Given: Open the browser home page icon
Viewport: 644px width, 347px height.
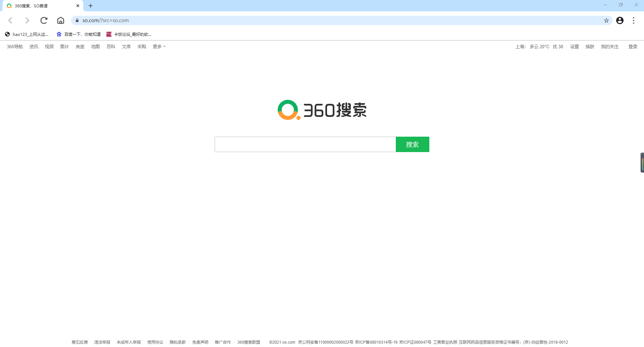Looking at the screenshot, I should click(61, 20).
